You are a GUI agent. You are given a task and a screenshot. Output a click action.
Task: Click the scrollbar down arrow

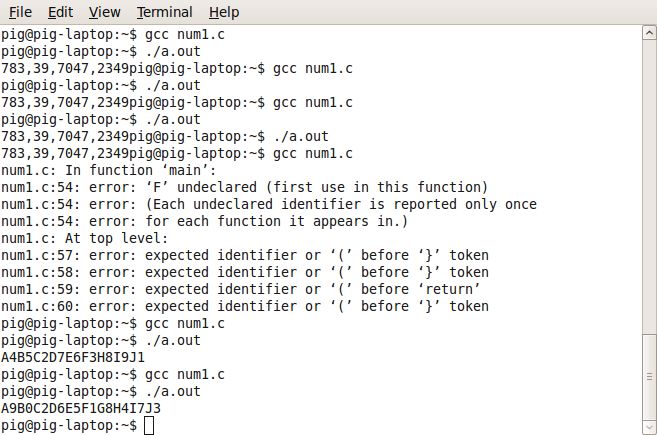coord(649,427)
